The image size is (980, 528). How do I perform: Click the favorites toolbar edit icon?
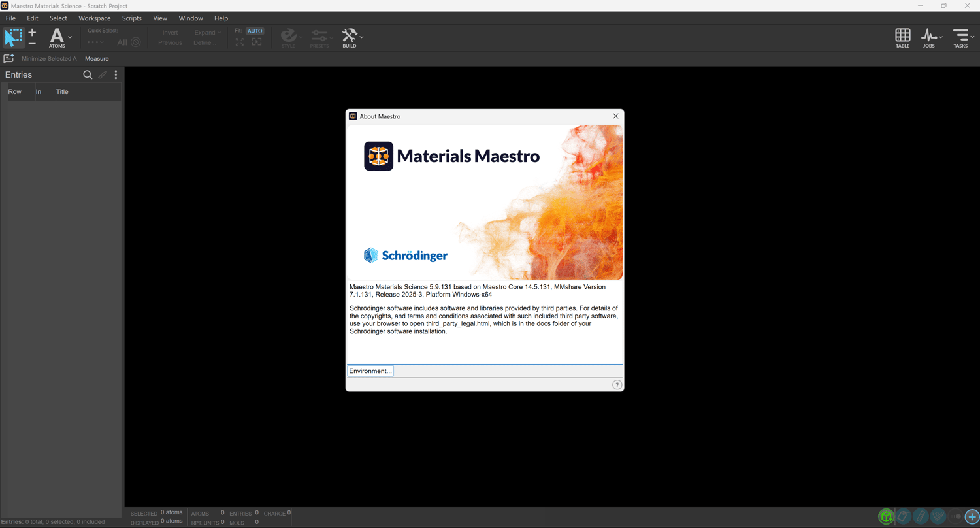pyautogui.click(x=8, y=59)
